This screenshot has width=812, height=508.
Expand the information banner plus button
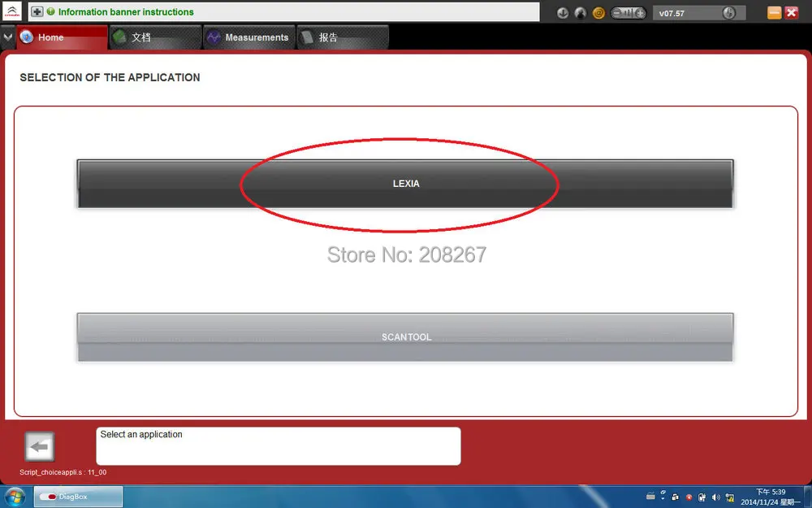[x=37, y=11]
